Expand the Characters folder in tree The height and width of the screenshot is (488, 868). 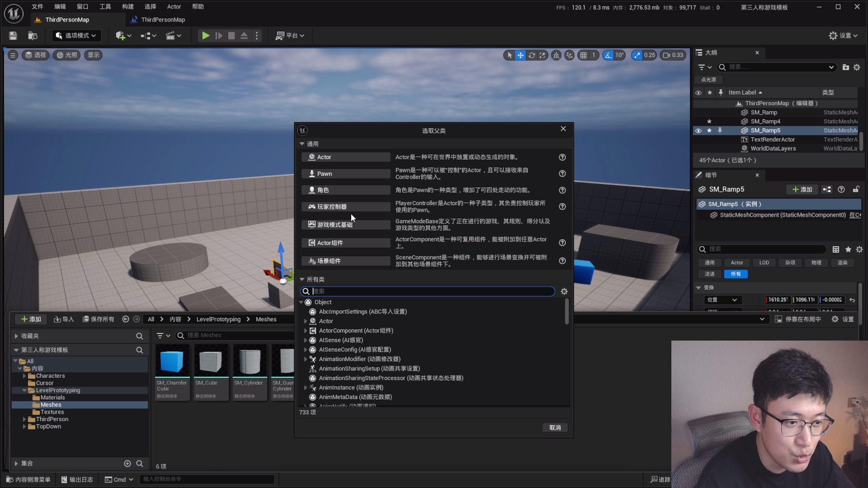(x=24, y=376)
